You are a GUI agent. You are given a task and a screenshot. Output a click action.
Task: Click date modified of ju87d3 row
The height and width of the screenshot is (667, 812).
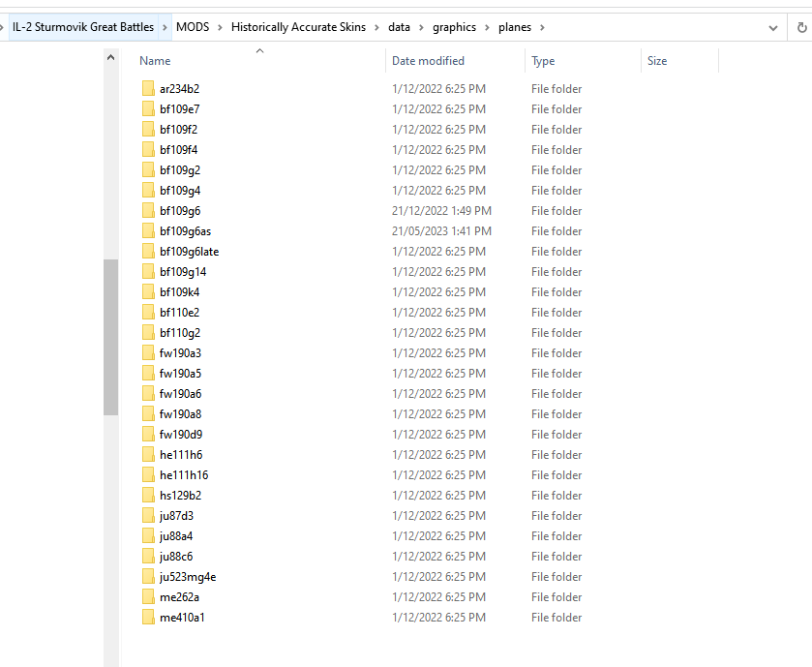coord(439,515)
